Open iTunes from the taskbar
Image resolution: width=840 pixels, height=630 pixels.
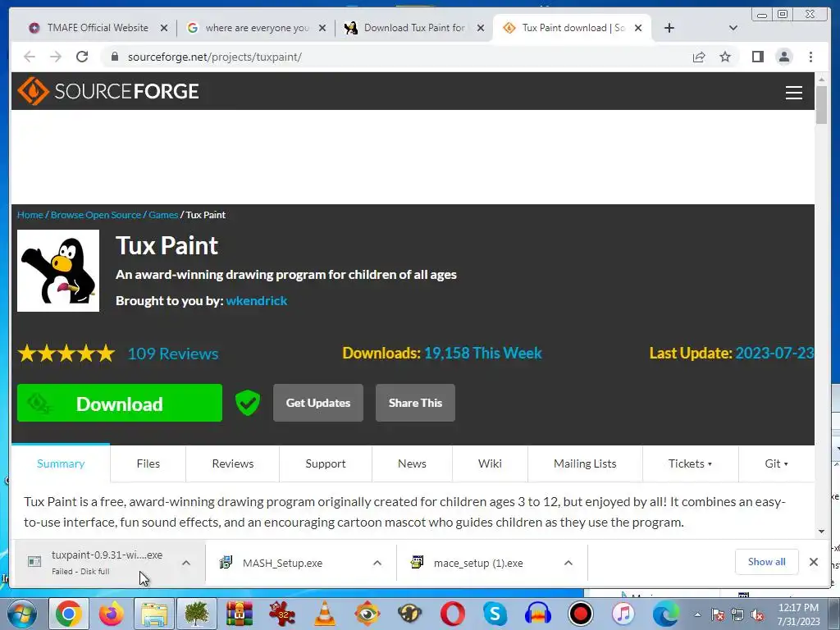(x=623, y=614)
